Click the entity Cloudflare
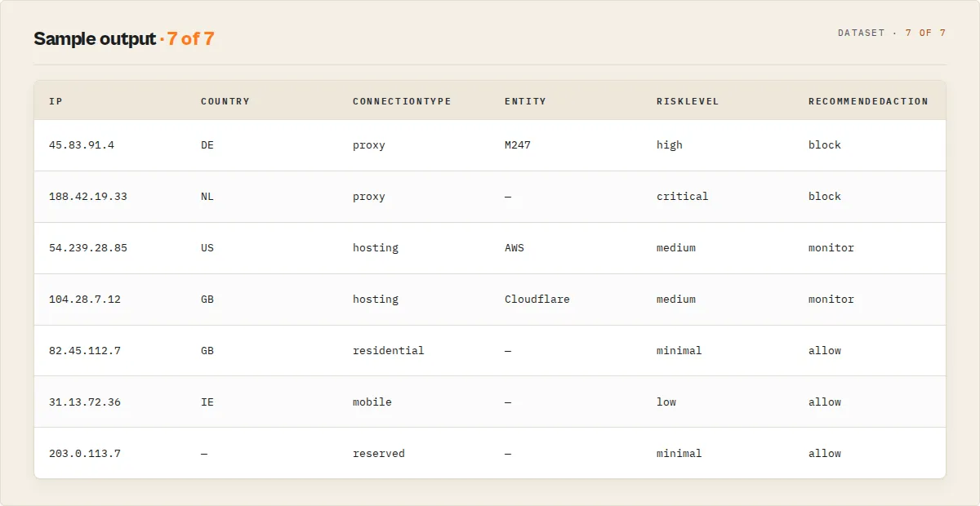 (x=537, y=300)
